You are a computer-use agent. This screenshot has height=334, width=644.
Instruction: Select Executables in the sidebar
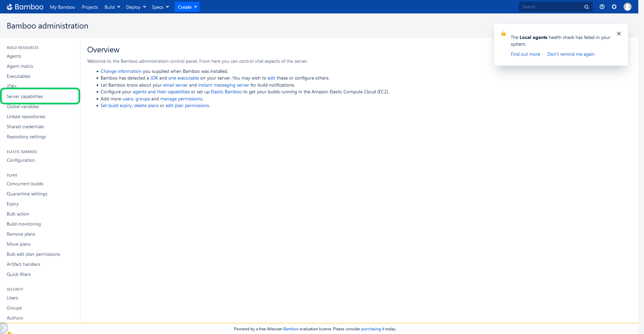(18, 76)
